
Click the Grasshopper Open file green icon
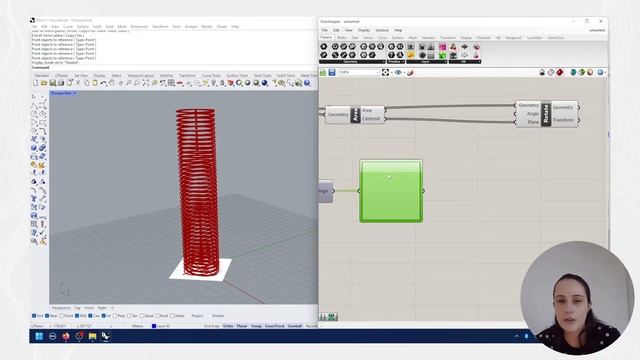point(323,72)
